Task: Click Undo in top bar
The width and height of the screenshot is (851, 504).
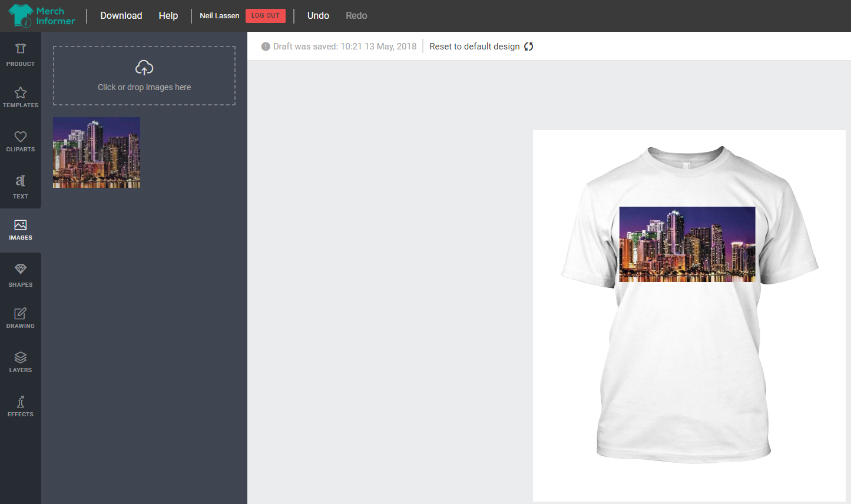Action: point(318,16)
